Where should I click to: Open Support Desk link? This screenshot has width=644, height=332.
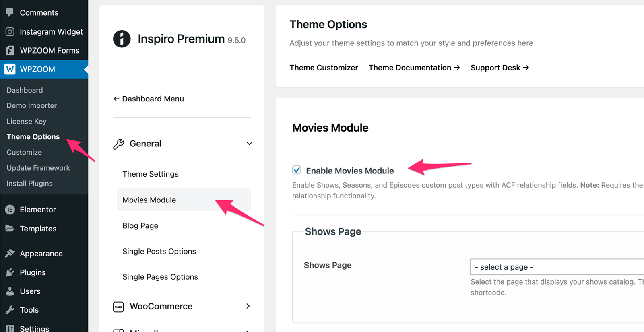[500, 68]
